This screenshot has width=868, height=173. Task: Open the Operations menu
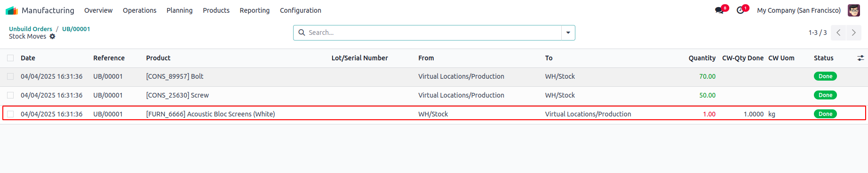coord(140,10)
